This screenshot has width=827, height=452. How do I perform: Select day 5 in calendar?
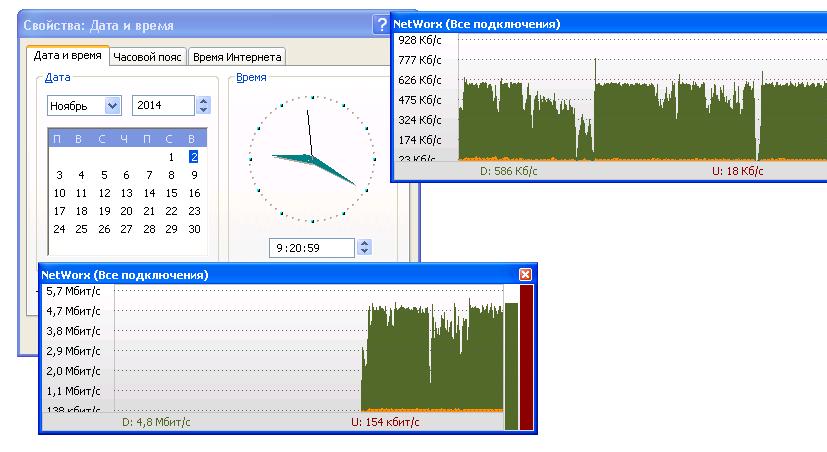click(x=104, y=175)
